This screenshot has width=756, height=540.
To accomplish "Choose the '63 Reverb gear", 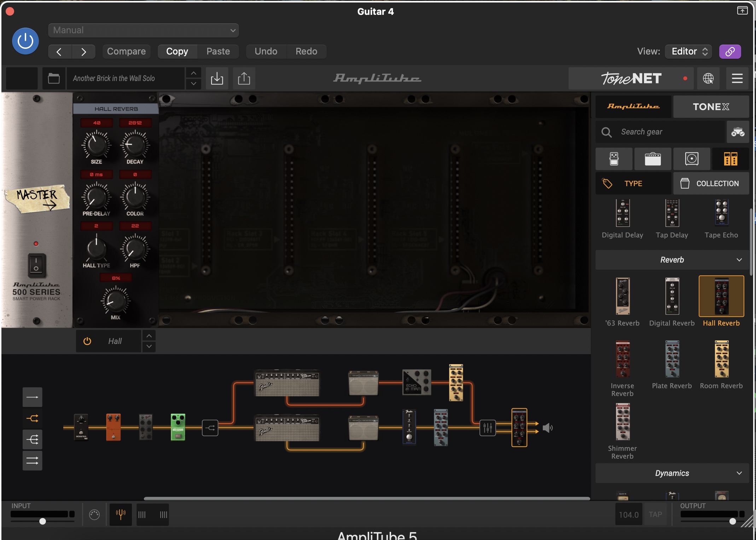I will [623, 296].
